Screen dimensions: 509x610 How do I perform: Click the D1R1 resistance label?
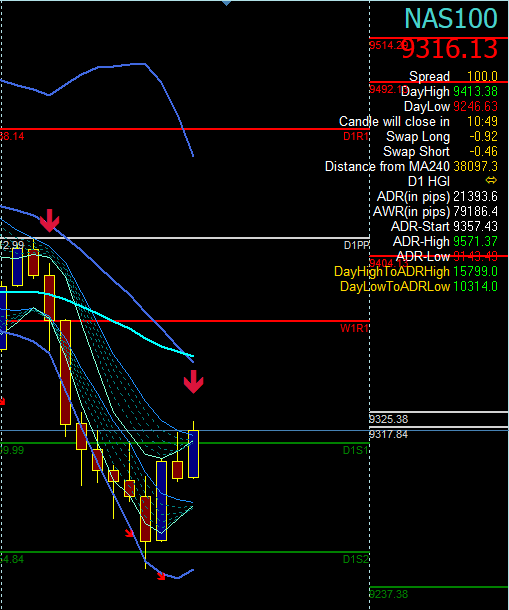point(356,136)
